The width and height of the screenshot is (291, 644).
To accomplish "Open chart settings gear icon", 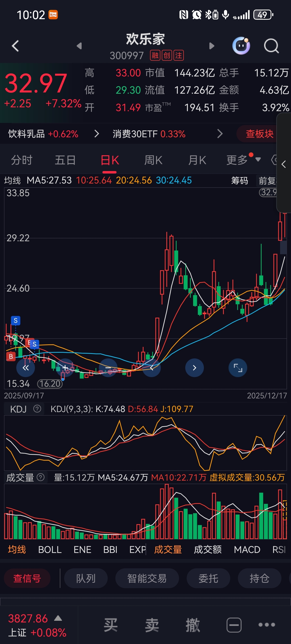I will 274,160.
